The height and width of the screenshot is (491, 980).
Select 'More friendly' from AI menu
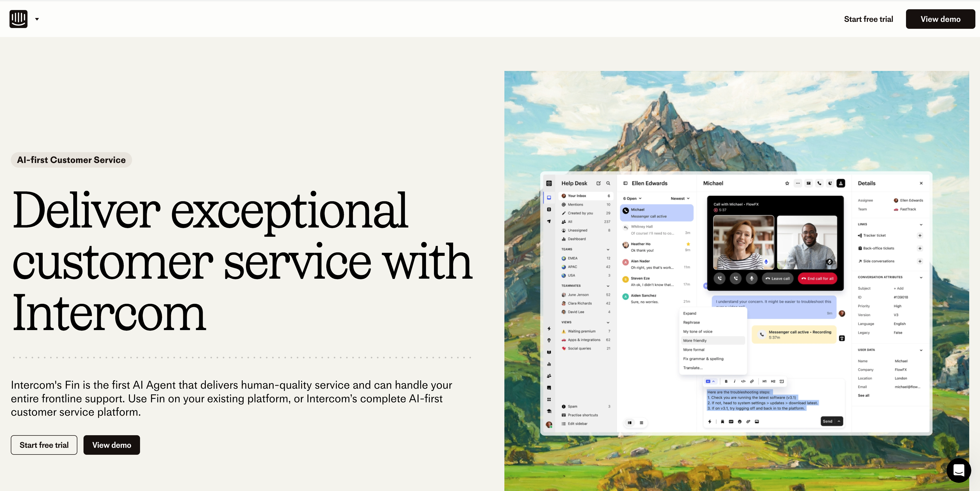pos(695,341)
